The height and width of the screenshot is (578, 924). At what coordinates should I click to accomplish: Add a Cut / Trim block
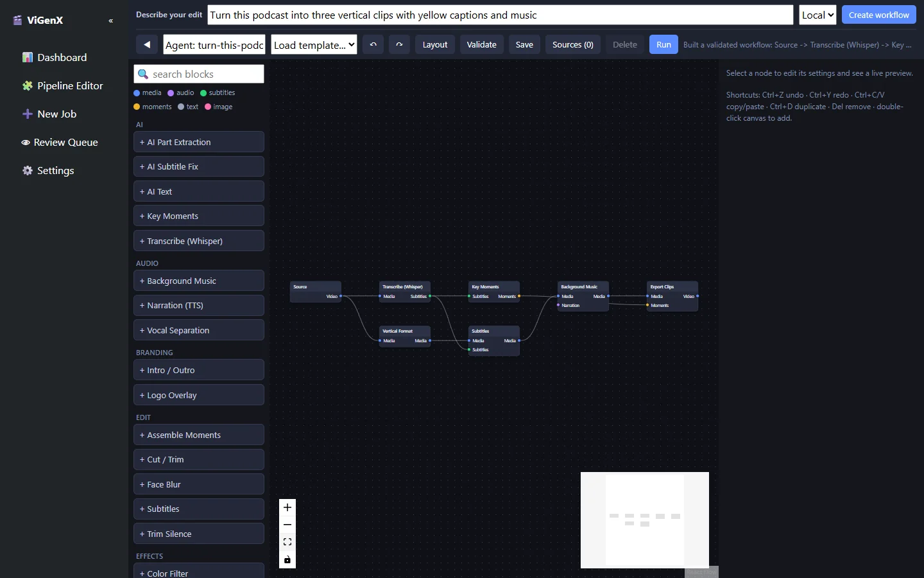coord(199,459)
